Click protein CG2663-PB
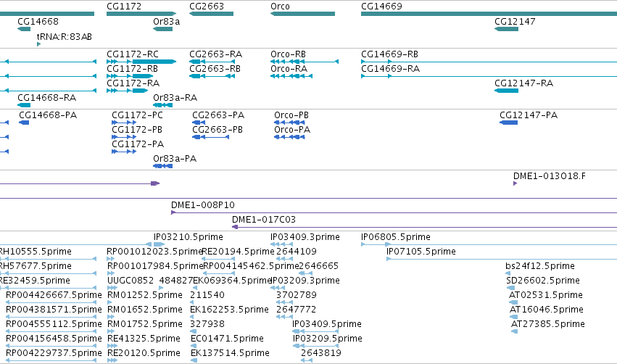The width and height of the screenshot is (617, 364). click(218, 130)
